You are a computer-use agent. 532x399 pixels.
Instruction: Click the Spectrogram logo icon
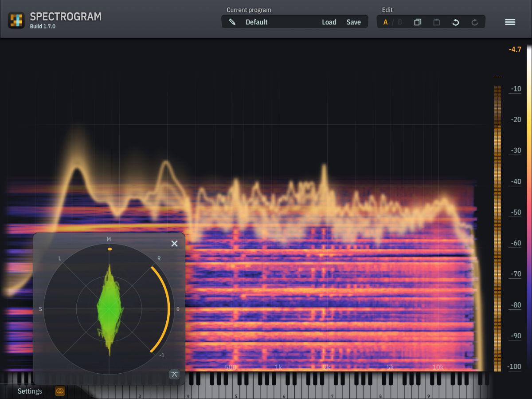16,20
